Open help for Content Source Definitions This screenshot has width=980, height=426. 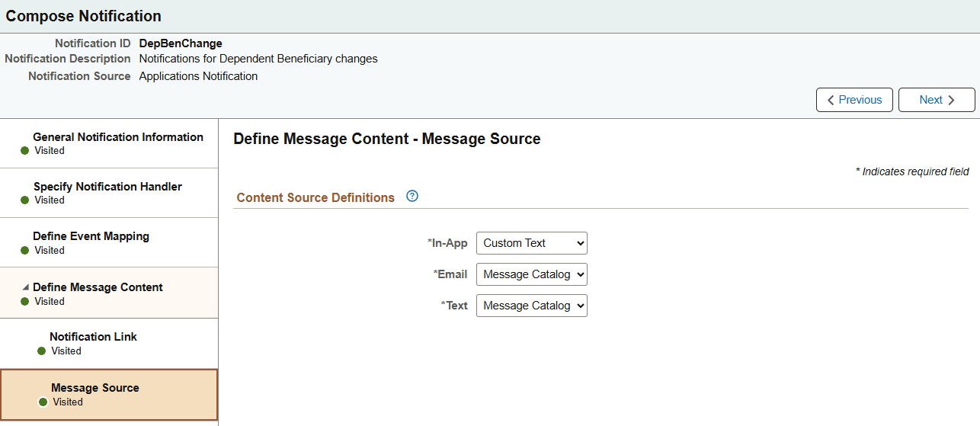coord(412,197)
